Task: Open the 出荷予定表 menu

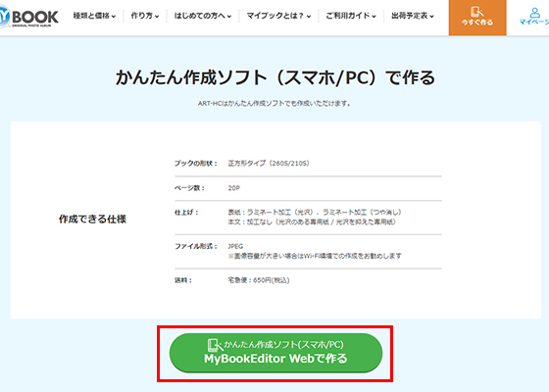Action: tap(413, 16)
